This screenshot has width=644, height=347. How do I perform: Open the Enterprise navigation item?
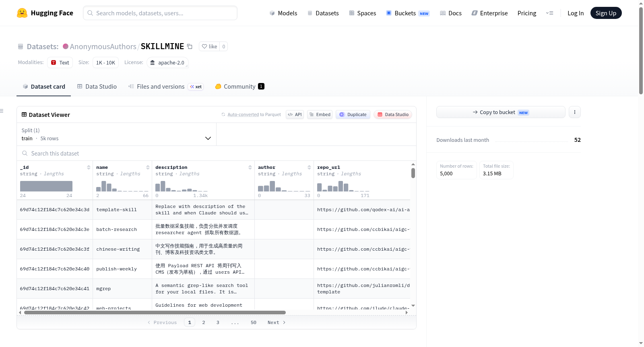pyautogui.click(x=489, y=13)
